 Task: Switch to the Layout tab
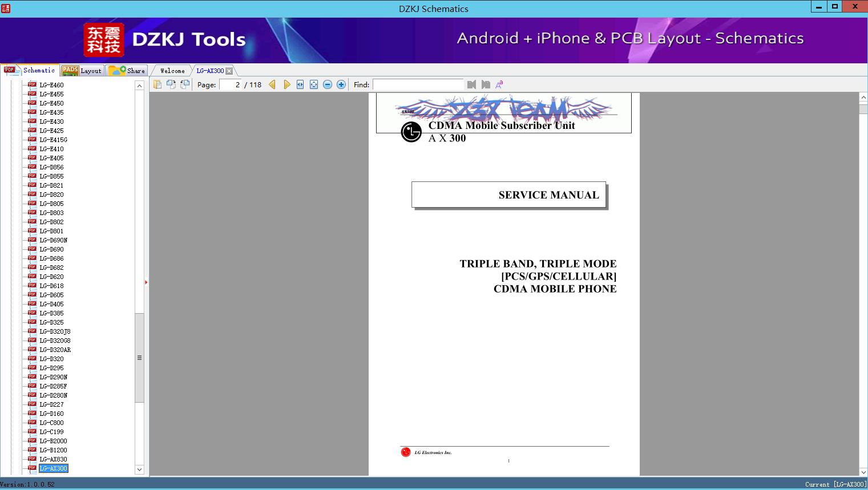[x=82, y=71]
